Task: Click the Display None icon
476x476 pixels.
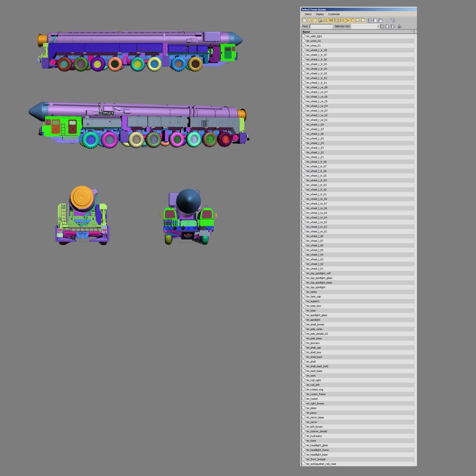Action: click(375, 20)
